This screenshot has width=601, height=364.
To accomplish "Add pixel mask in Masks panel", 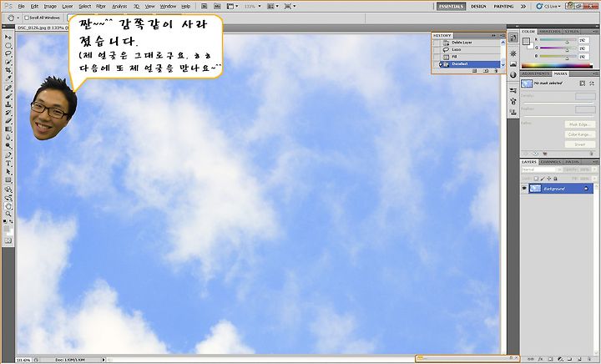I will (583, 83).
